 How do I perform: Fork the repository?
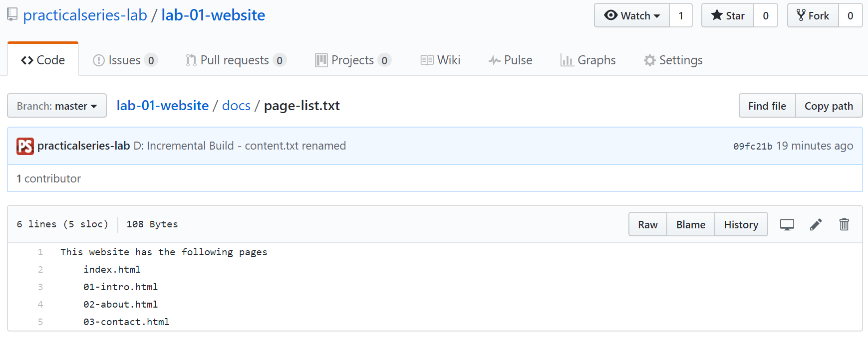click(x=813, y=15)
